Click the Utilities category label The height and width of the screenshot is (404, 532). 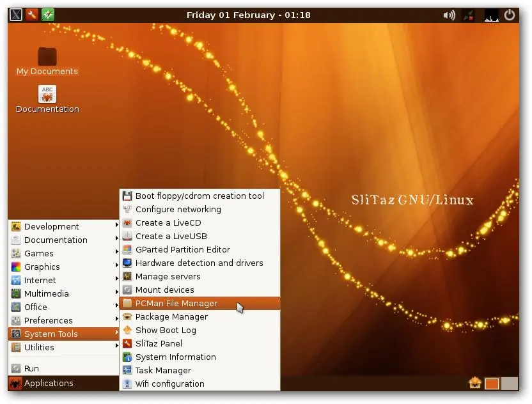pyautogui.click(x=39, y=347)
